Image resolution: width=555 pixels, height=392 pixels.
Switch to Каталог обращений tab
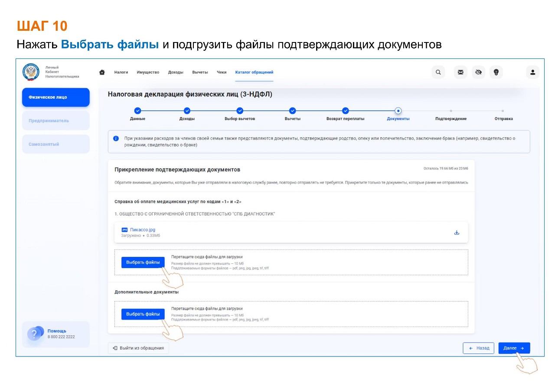(x=254, y=72)
